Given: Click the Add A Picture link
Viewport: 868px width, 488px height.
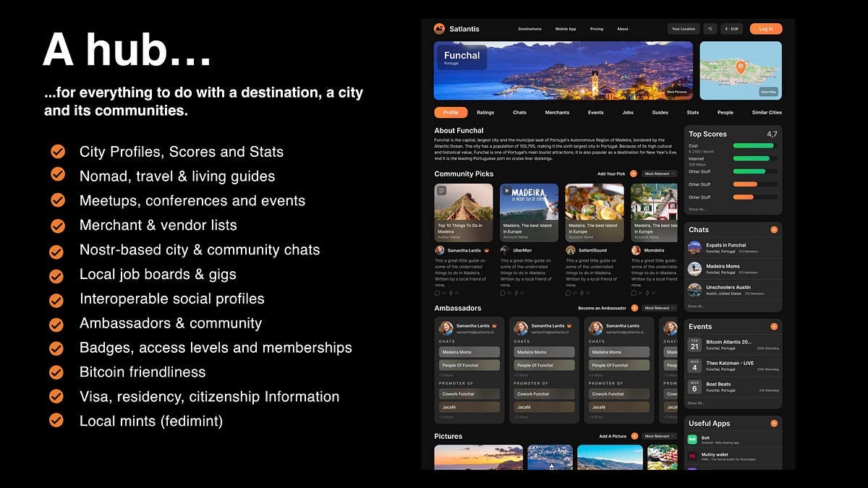Looking at the screenshot, I should point(613,436).
